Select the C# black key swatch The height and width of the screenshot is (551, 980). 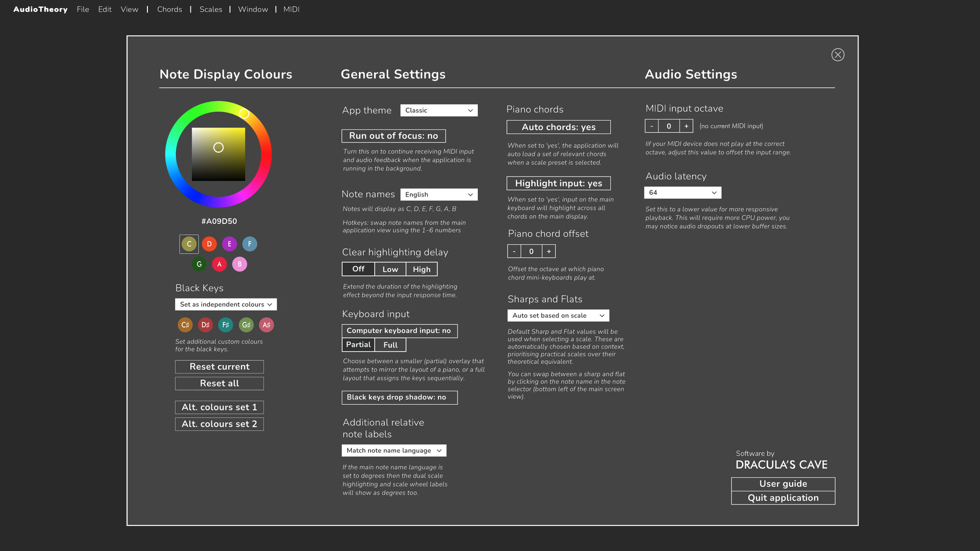[185, 324]
